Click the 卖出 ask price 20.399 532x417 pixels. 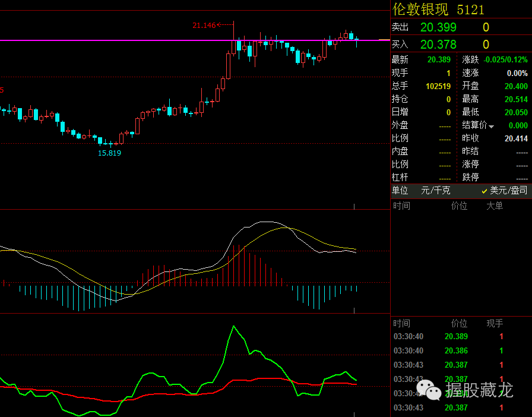click(438, 27)
